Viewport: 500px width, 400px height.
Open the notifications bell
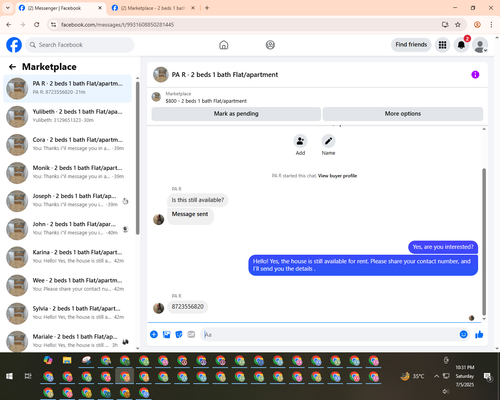(x=461, y=45)
